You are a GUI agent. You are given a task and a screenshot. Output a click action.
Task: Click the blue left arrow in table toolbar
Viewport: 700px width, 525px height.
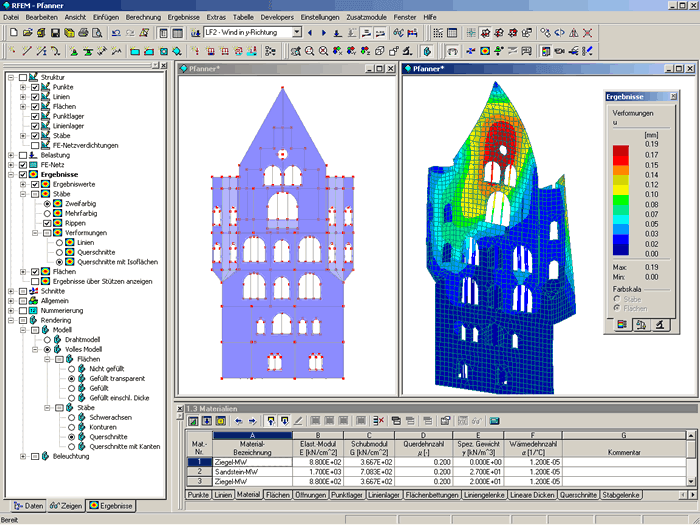(x=239, y=421)
